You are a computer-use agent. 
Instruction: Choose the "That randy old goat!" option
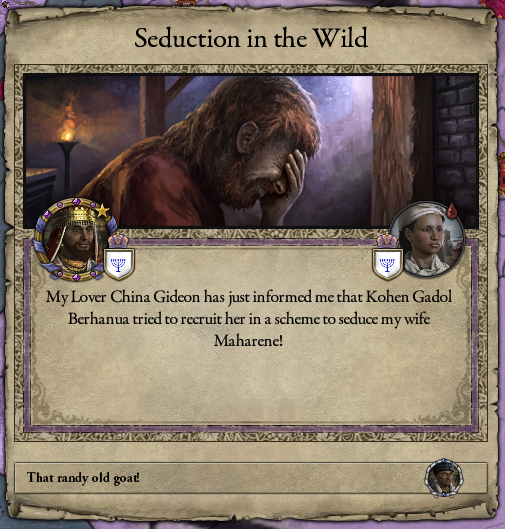(251, 478)
